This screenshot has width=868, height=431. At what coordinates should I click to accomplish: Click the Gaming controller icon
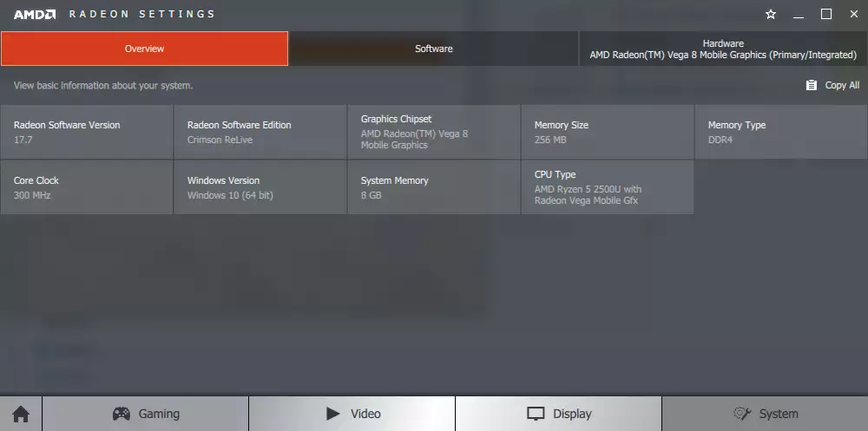(122, 414)
